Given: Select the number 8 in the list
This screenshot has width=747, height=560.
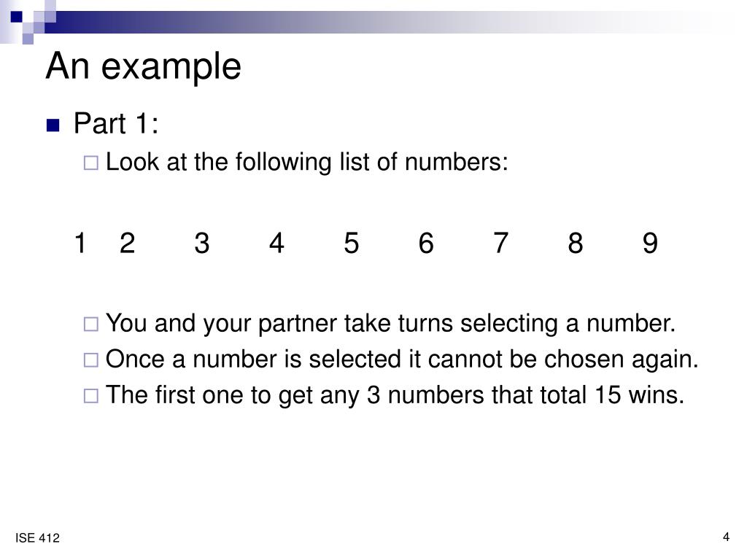Looking at the screenshot, I should pyautogui.click(x=576, y=243).
